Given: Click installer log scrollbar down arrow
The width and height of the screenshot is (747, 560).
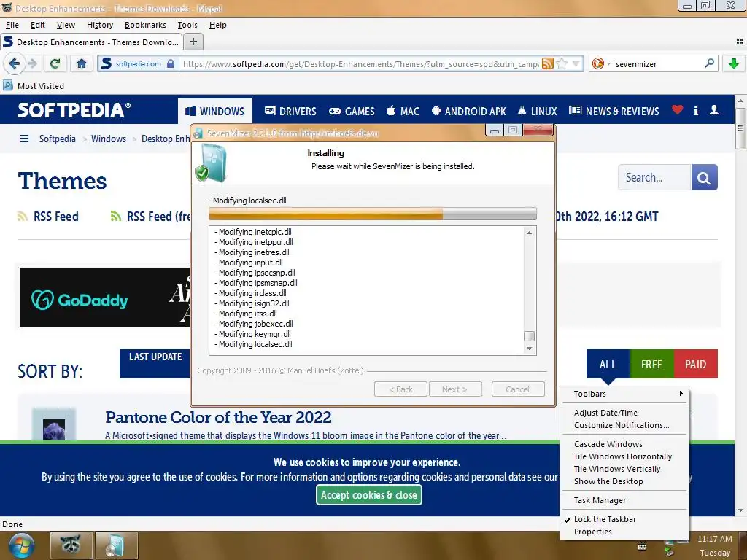Looking at the screenshot, I should 529,349.
